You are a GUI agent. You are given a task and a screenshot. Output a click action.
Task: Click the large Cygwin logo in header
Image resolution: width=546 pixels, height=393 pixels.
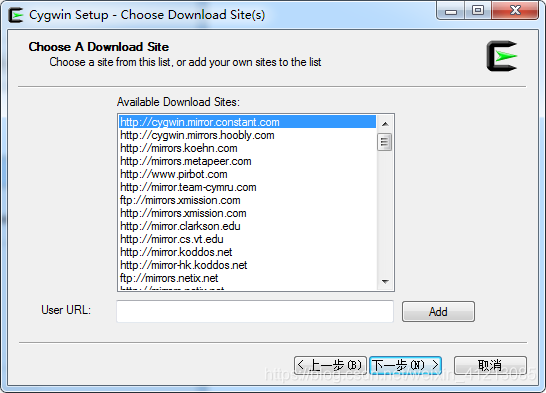coord(502,56)
